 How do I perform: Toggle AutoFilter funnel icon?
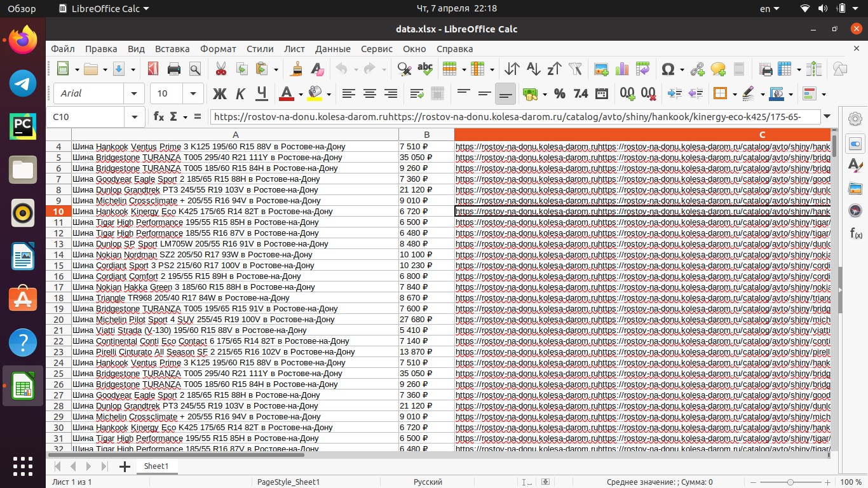tap(575, 69)
